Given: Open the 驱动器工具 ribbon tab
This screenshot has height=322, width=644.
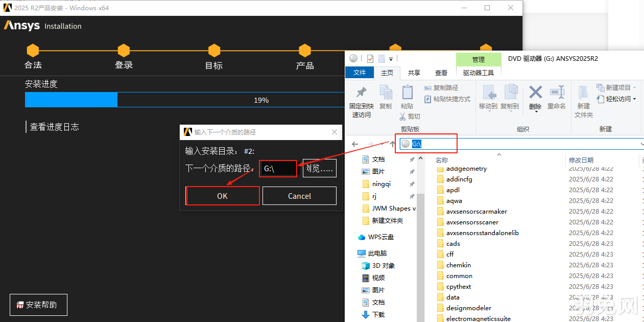Looking at the screenshot, I should [479, 73].
